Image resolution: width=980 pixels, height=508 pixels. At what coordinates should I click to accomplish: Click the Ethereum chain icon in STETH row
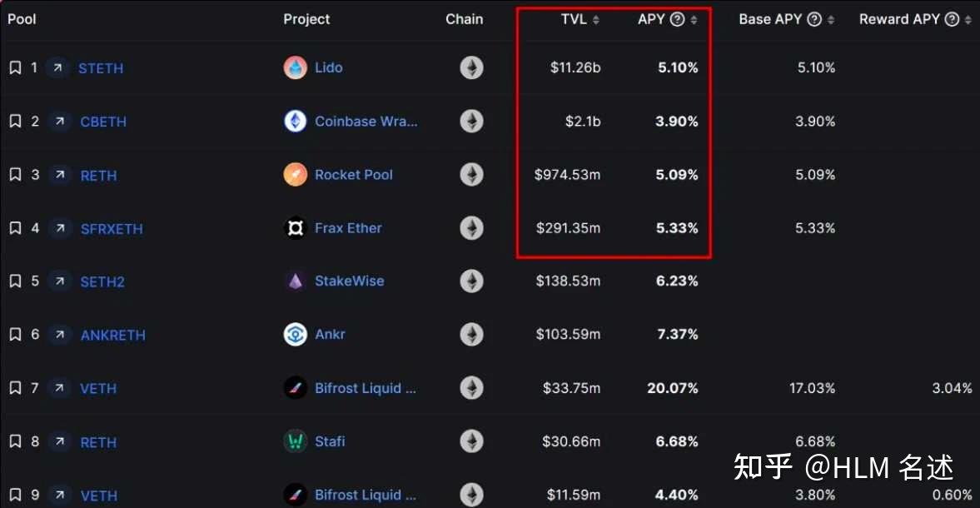472,67
